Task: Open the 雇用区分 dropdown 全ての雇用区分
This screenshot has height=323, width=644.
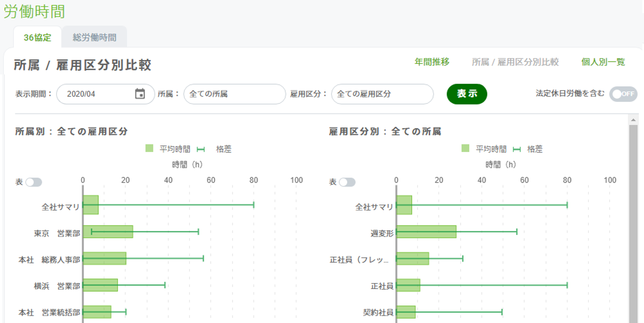Action: [x=382, y=94]
